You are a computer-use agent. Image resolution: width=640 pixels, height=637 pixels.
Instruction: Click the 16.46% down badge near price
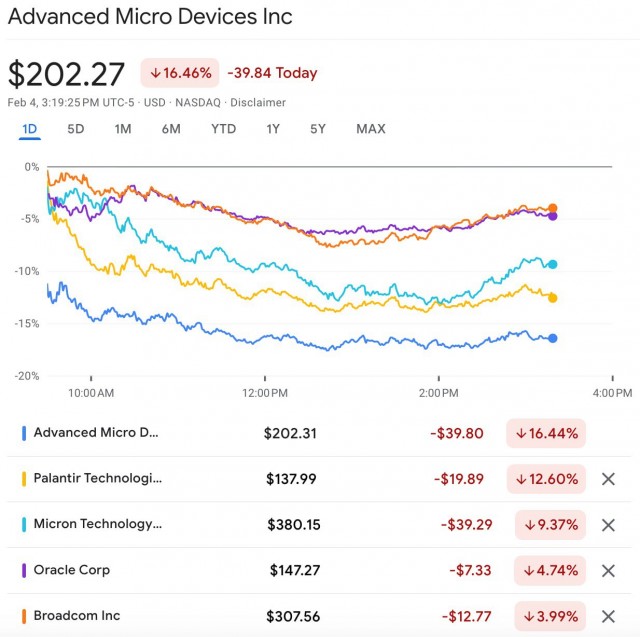point(180,73)
